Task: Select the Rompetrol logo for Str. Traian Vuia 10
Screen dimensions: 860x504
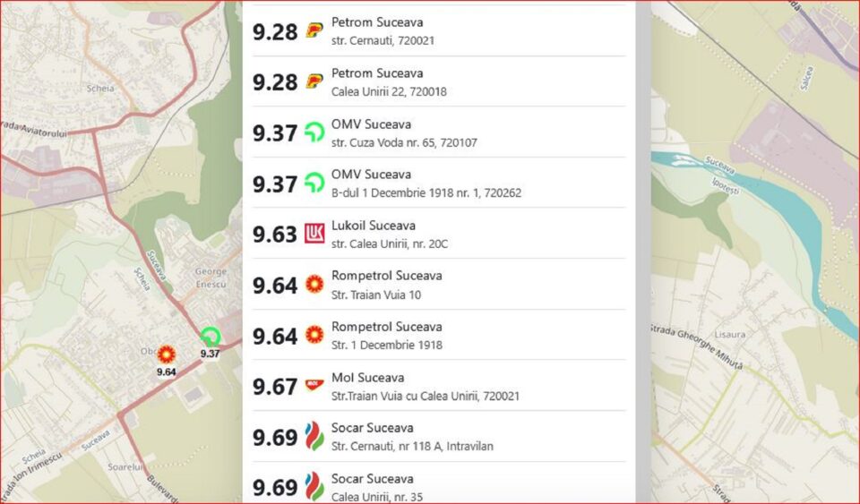Action: click(x=314, y=285)
